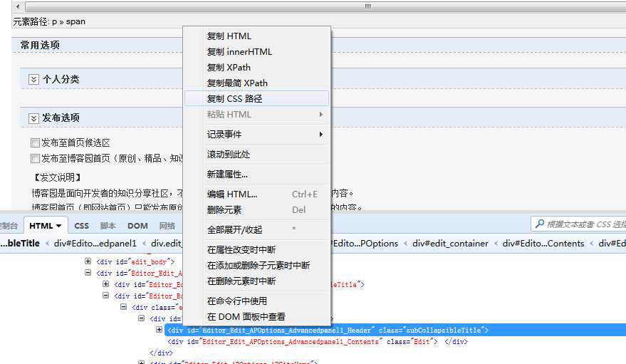Viewport: 626px width, 364px height.
Task: Collapse the div id=Editor_Edit_A node
Action: [x=88, y=273]
